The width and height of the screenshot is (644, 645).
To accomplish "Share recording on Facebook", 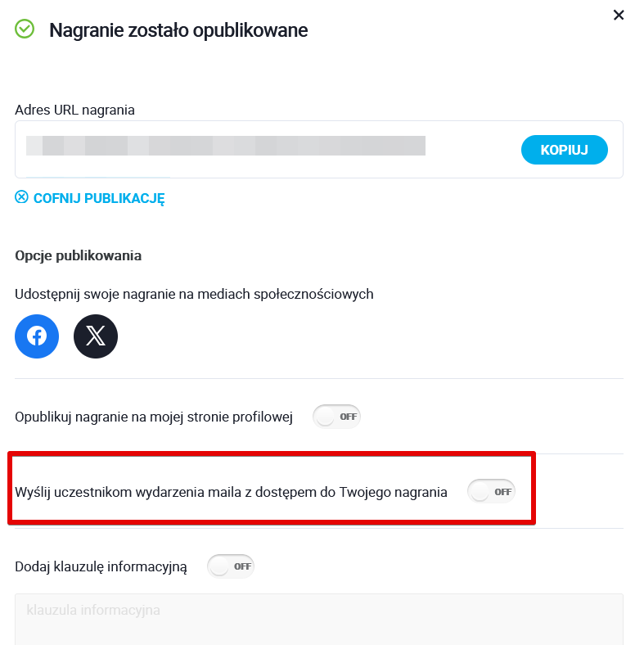I will tap(37, 336).
